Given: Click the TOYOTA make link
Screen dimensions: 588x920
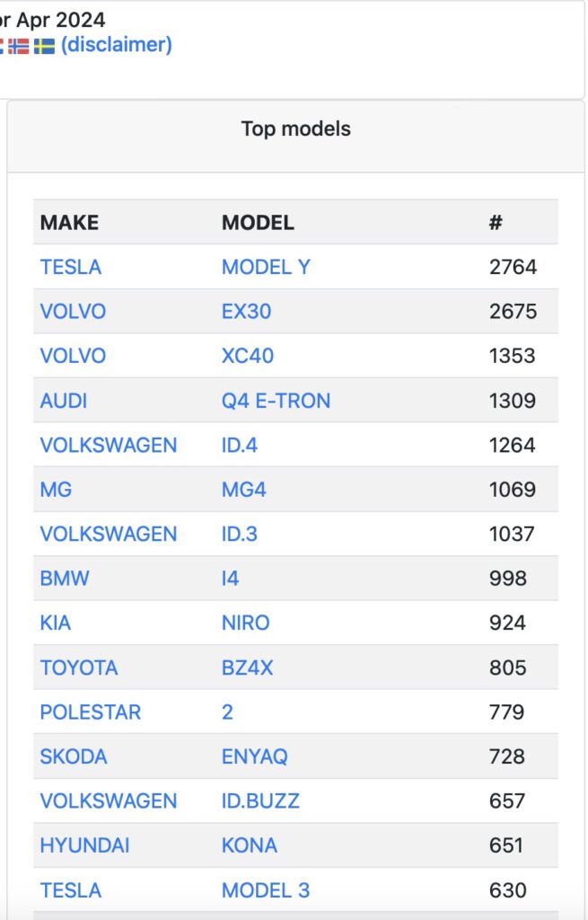Looking at the screenshot, I should pyautogui.click(x=79, y=668).
